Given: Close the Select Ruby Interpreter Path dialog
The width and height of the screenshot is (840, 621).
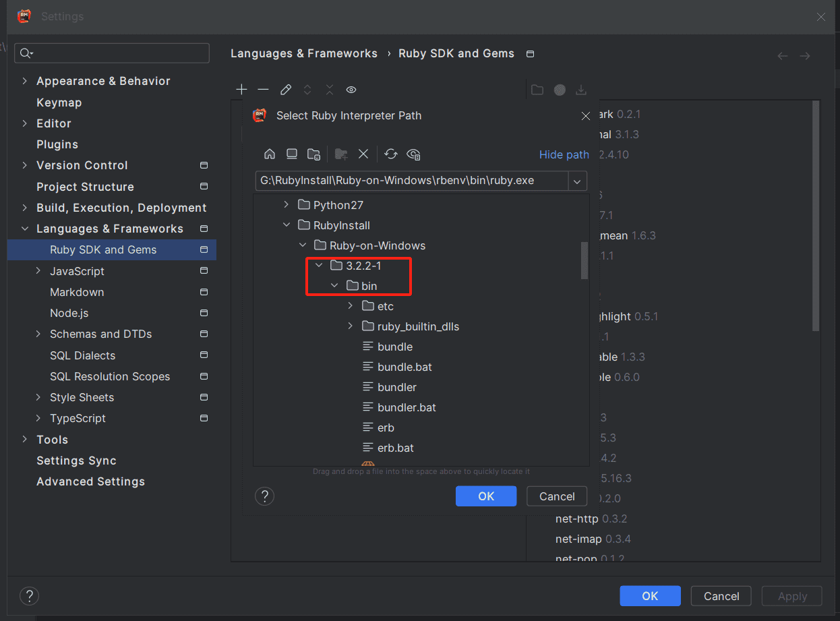Looking at the screenshot, I should (585, 116).
